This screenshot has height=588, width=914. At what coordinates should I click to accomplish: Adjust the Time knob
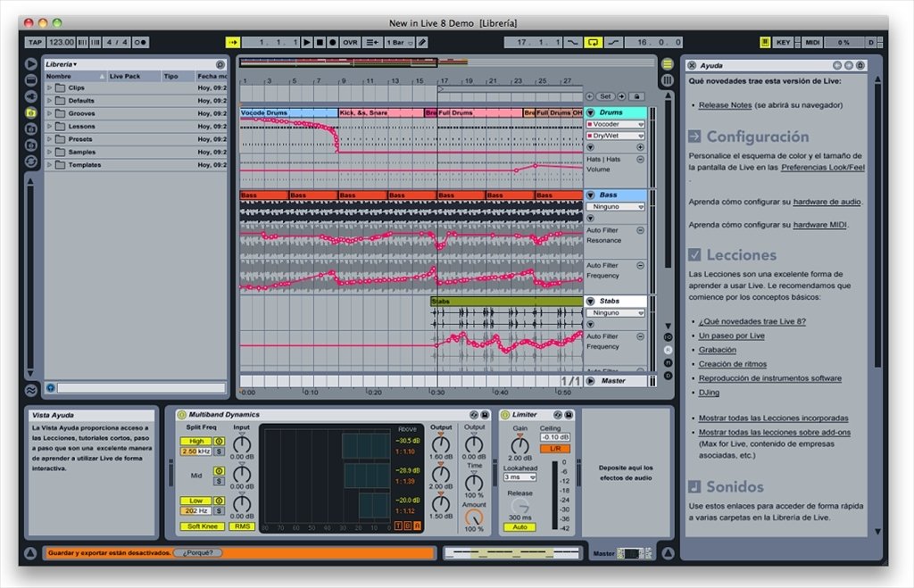coord(474,482)
